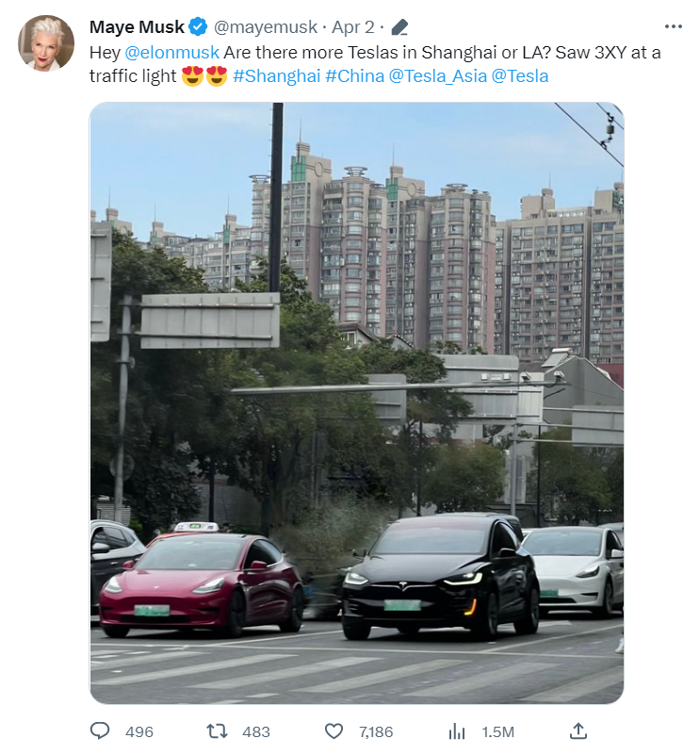700x755 pixels.
Task: Open the three-dot more options menu
Action: [x=673, y=26]
